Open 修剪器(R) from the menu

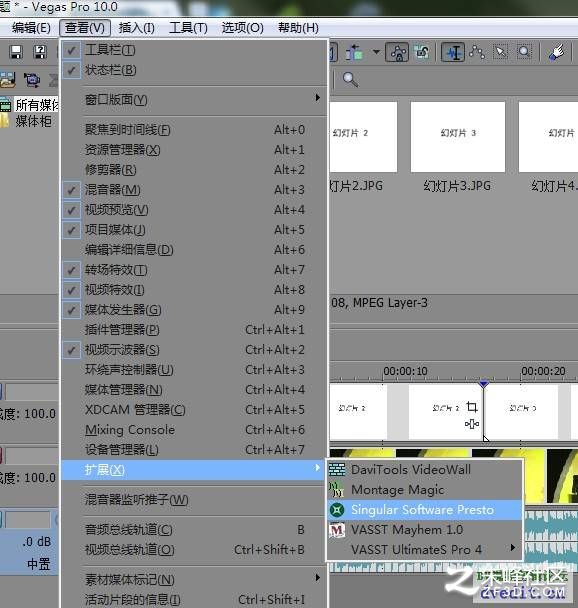194,169
